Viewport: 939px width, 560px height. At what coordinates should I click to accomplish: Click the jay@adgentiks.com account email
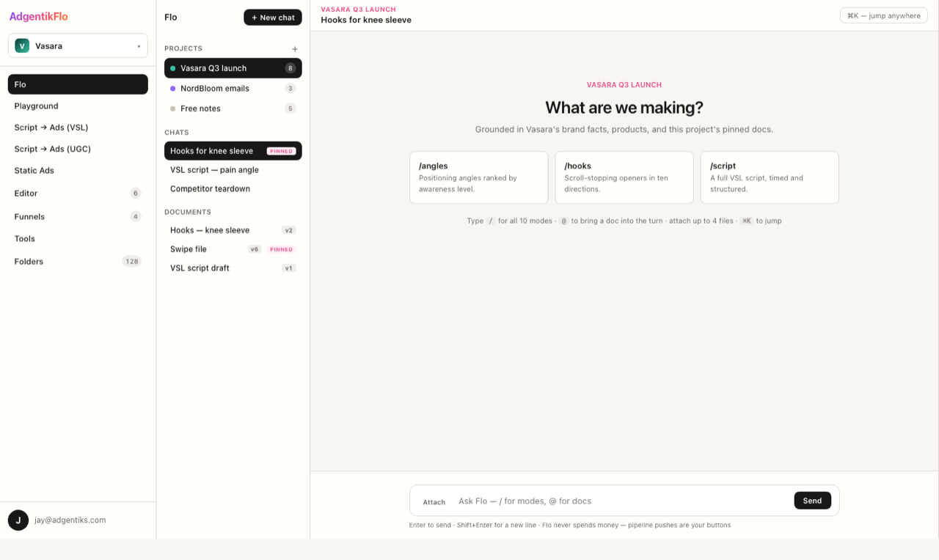[70, 520]
